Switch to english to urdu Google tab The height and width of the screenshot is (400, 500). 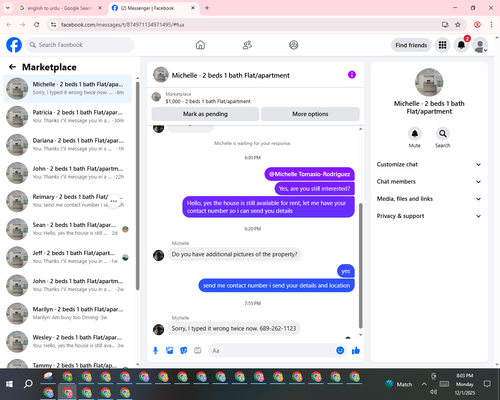pos(60,8)
